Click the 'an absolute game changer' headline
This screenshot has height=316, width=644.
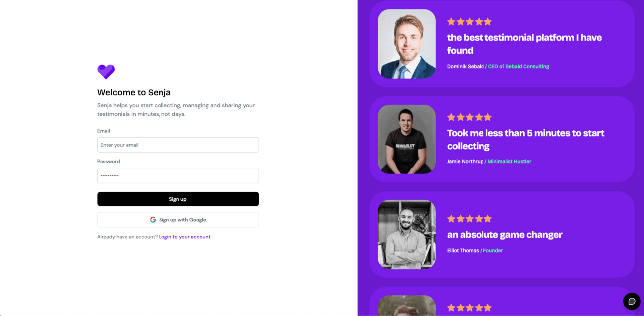(x=505, y=235)
